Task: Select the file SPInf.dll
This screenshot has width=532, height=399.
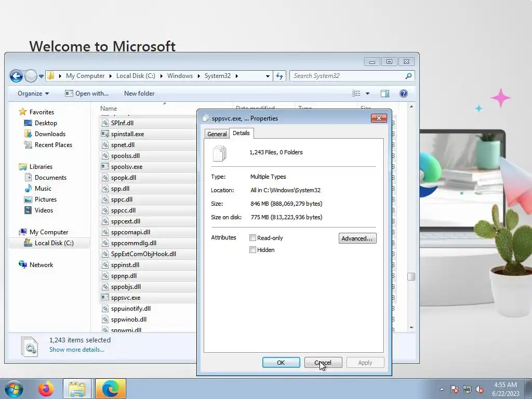Action: pyautogui.click(x=122, y=123)
